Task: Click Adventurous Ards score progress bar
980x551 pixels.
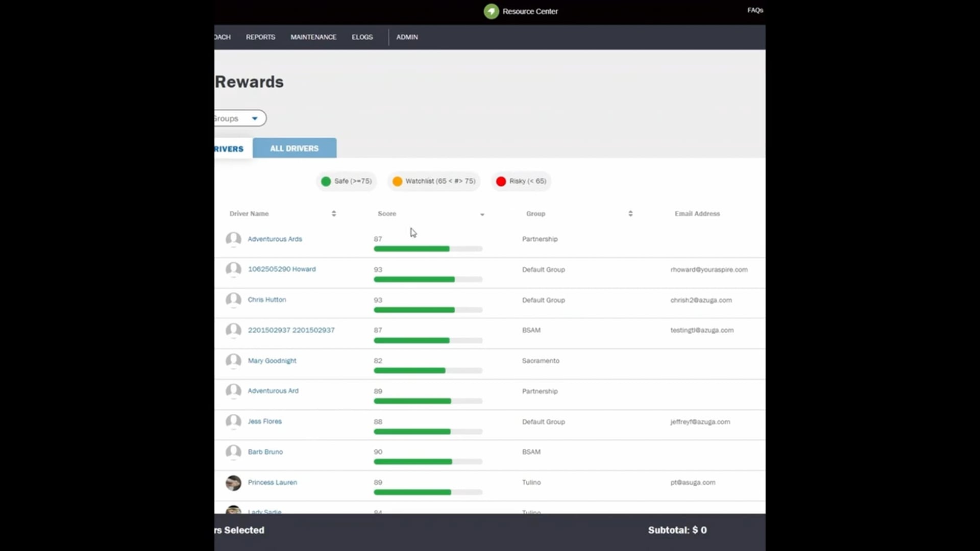Action: (428, 249)
